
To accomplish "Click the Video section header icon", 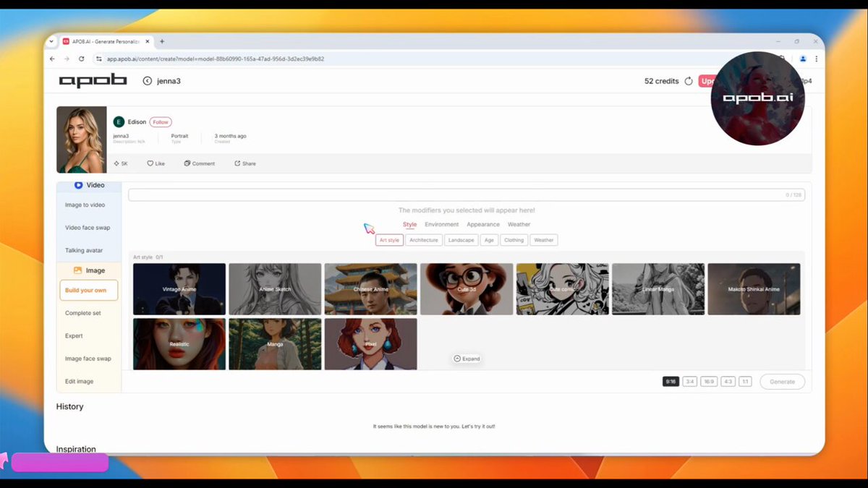I will click(79, 185).
